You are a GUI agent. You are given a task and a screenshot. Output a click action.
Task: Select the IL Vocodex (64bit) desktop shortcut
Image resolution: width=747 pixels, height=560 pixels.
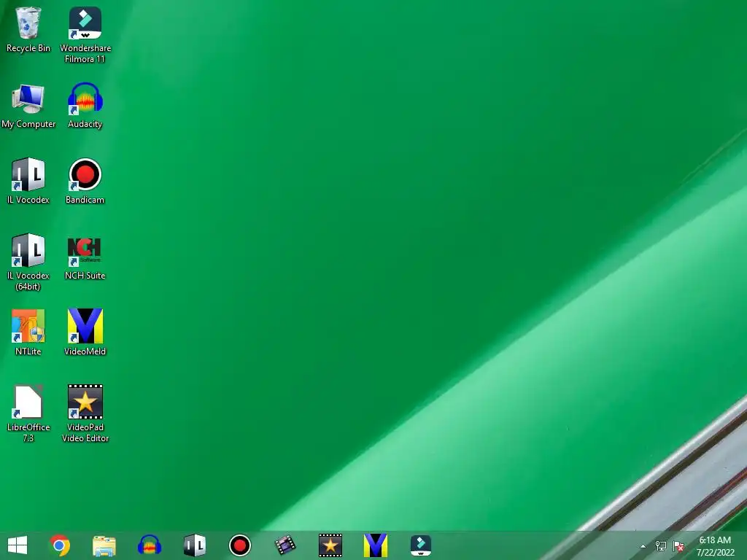pos(28,262)
